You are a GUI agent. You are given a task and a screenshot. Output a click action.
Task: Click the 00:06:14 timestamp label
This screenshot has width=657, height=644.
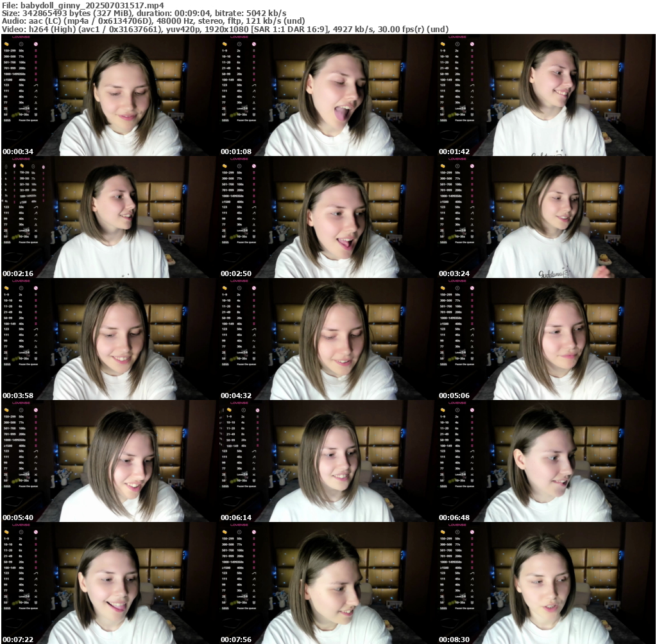tap(236, 518)
